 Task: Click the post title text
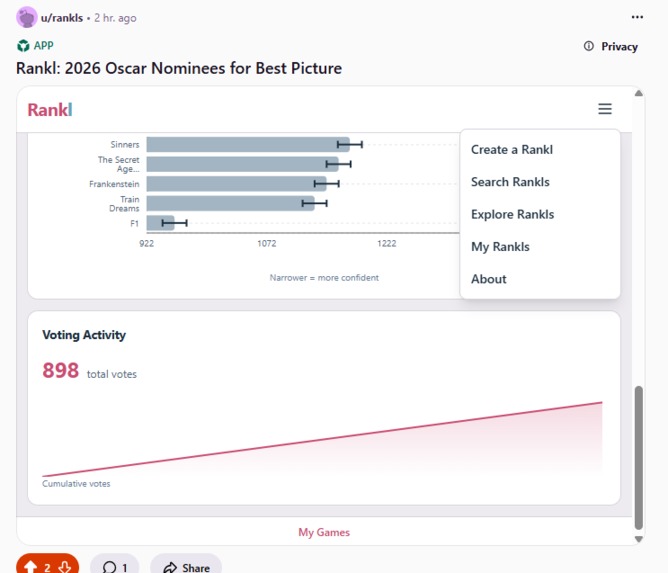coord(179,68)
